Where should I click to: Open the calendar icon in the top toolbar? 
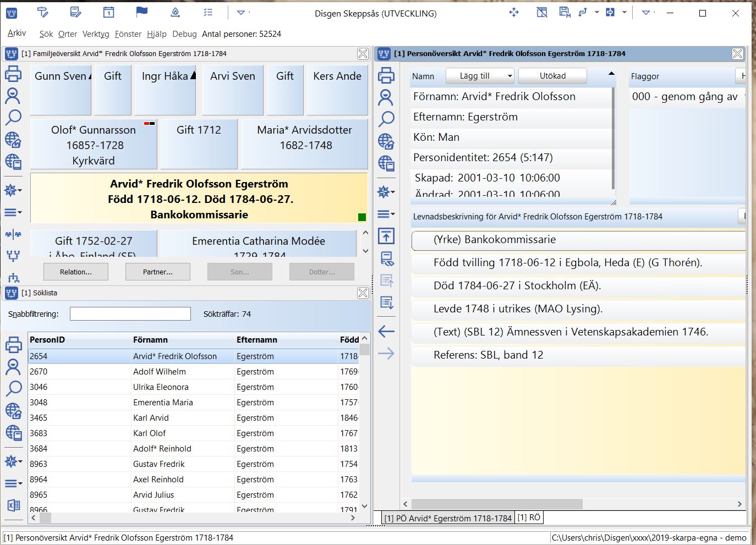pos(109,12)
